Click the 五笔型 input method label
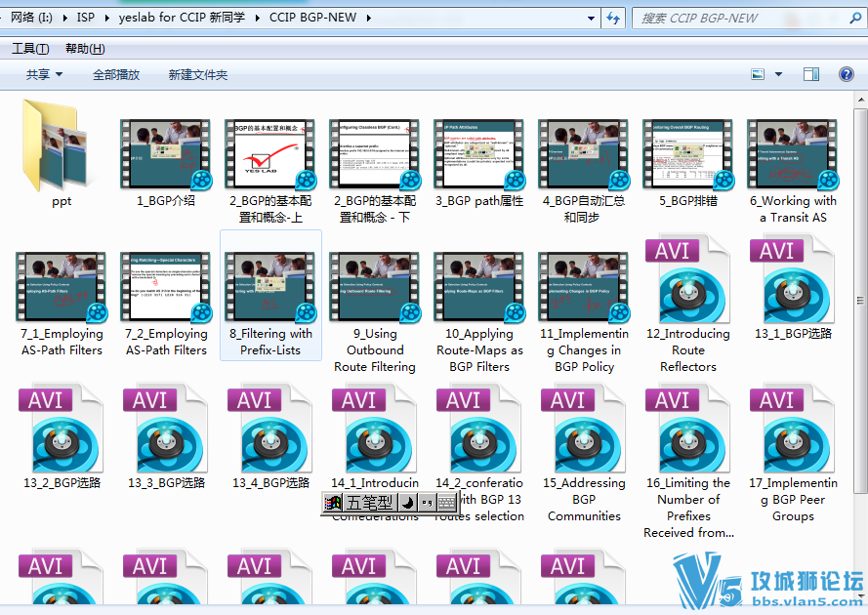 coord(370,503)
